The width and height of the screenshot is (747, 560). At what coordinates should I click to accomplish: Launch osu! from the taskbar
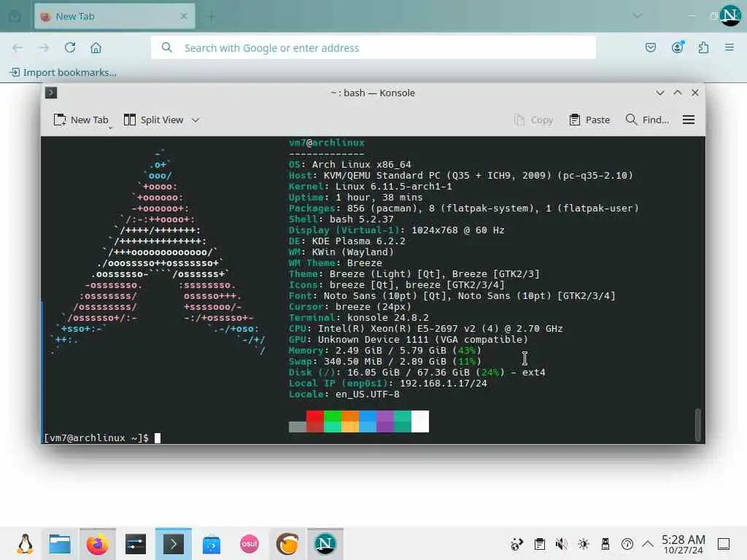point(249,544)
